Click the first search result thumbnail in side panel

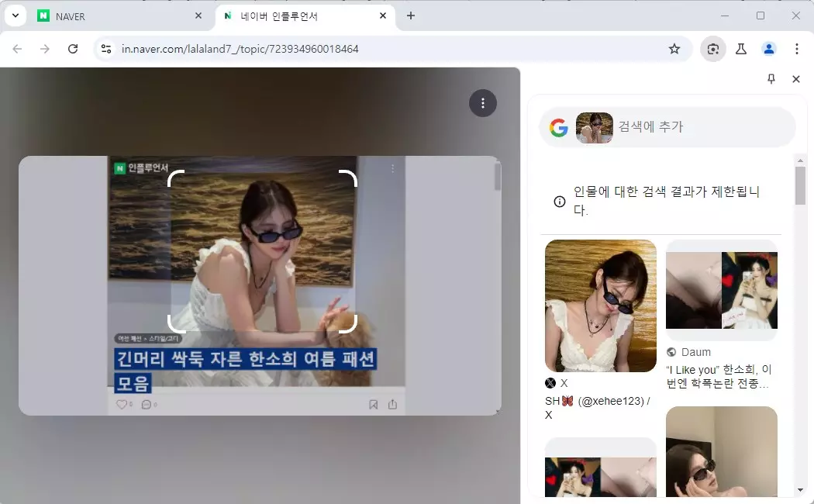tap(600, 306)
